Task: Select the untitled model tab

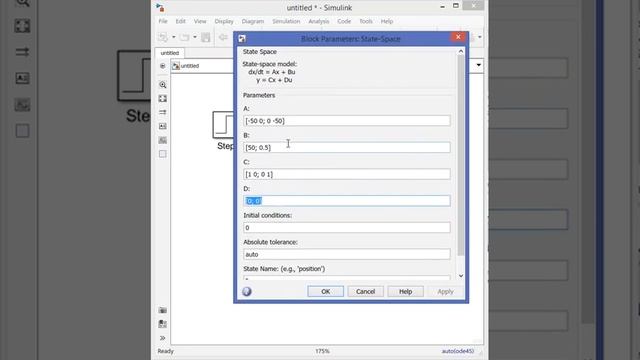Action: click(x=170, y=53)
